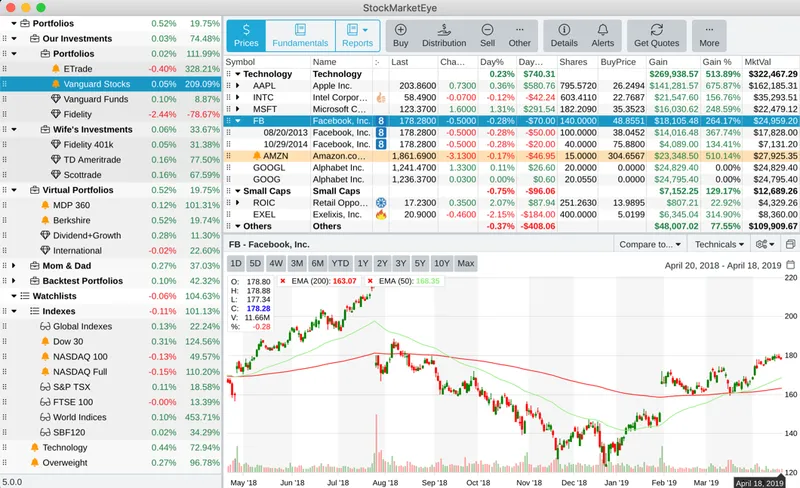The width and height of the screenshot is (800, 488).
Task: Select the ETrade portfolio
Action: 111,69
